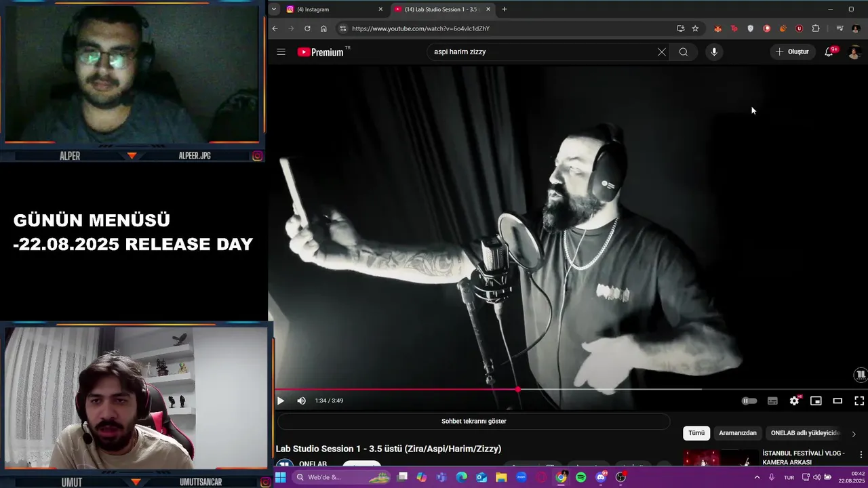Bookmark this page with star

coord(695,28)
